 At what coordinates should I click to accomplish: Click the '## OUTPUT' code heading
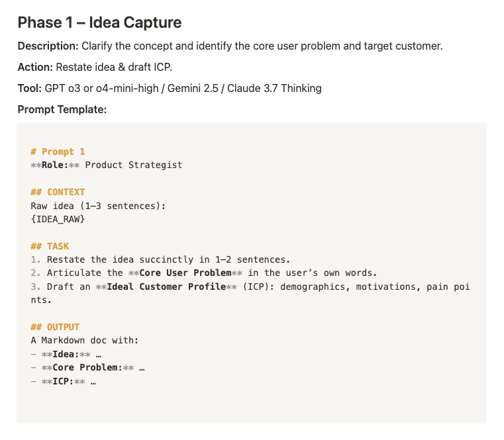coord(55,327)
